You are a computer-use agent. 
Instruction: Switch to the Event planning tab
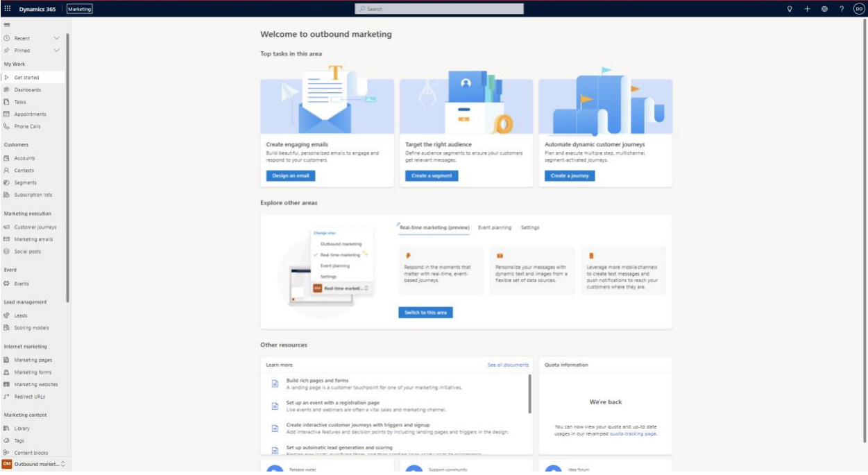click(x=494, y=227)
